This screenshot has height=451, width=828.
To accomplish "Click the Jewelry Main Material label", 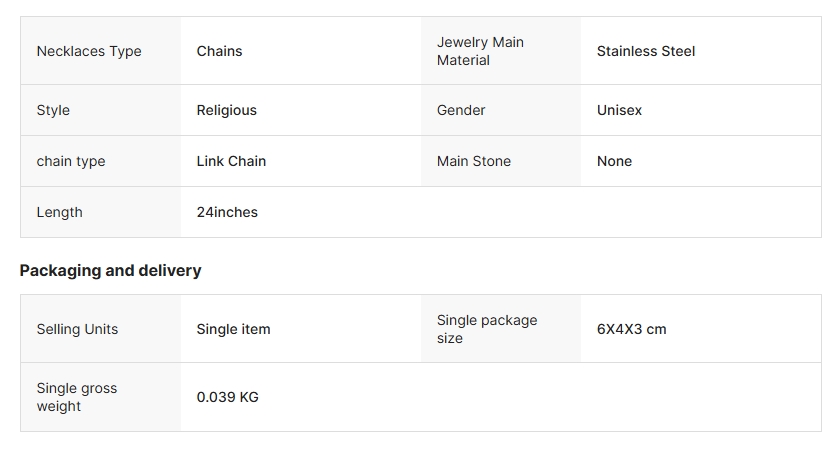I will (480, 51).
